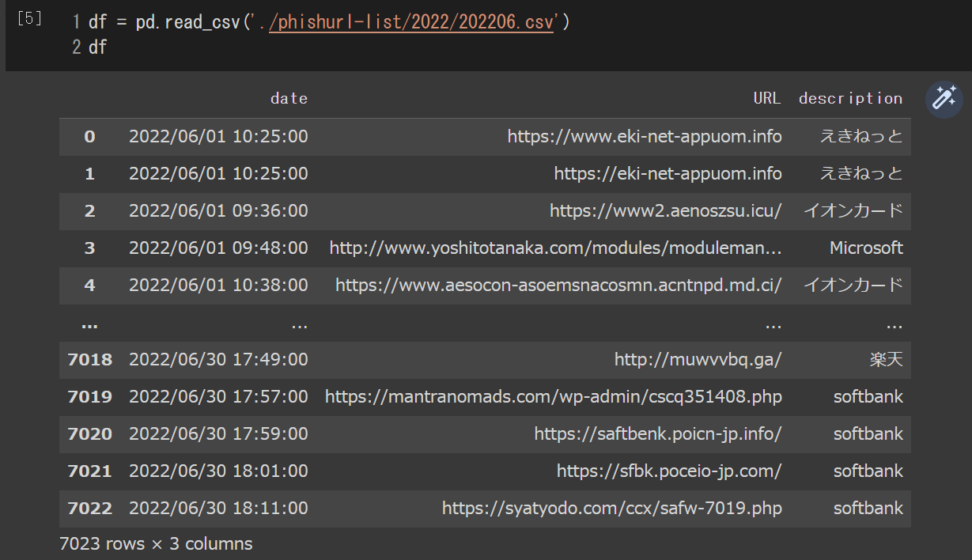Click row index 0 in the DataFrame
972x560 pixels.
(x=89, y=136)
